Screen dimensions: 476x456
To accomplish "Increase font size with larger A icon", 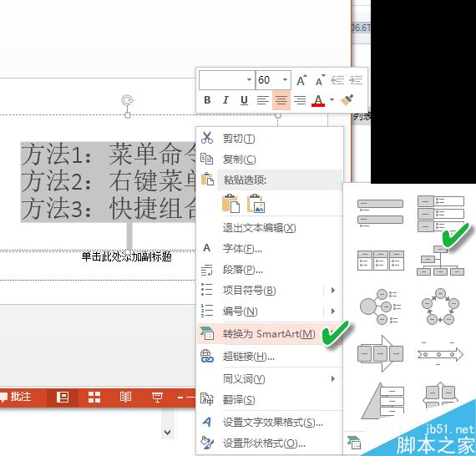I will [x=301, y=80].
